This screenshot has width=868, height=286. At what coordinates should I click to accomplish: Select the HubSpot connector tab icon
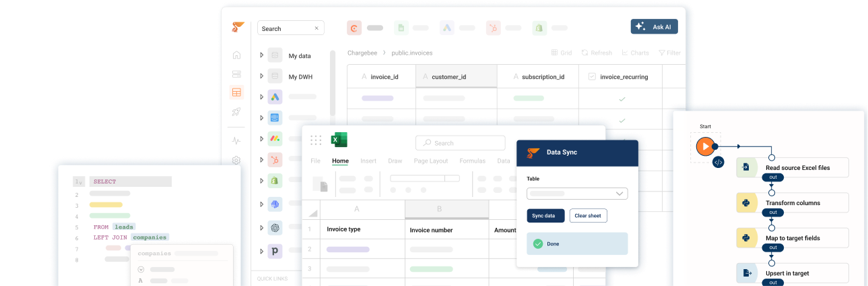tap(493, 28)
